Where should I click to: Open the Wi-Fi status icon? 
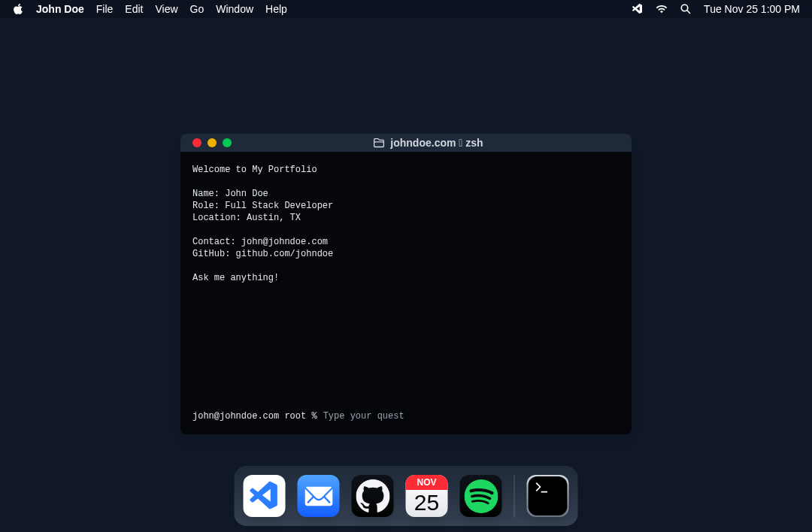pos(661,9)
